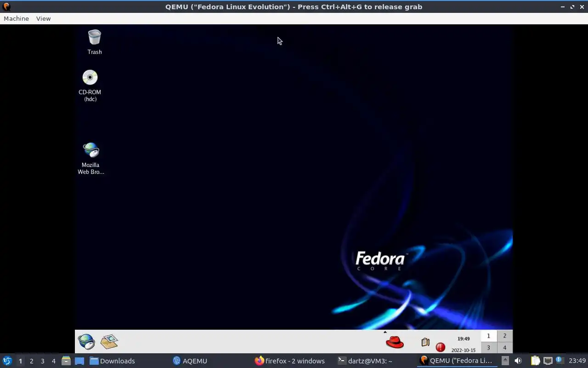Open the host application launcher menu

click(7, 361)
